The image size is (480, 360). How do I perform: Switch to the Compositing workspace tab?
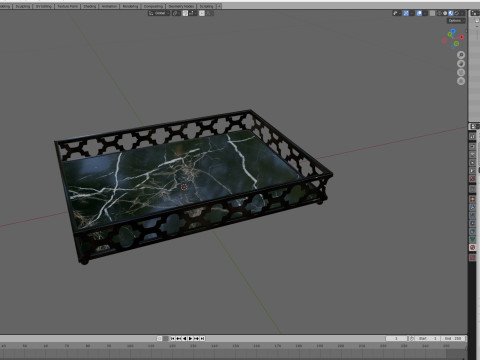click(x=154, y=6)
